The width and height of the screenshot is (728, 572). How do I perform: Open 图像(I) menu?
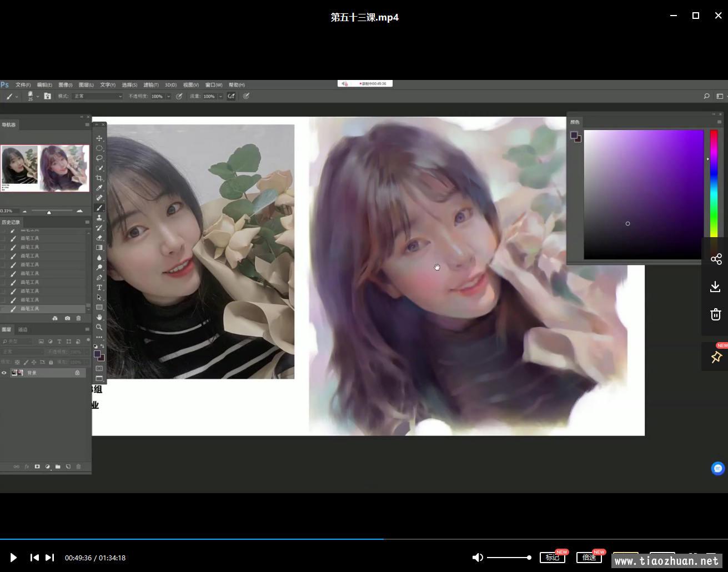coord(66,85)
